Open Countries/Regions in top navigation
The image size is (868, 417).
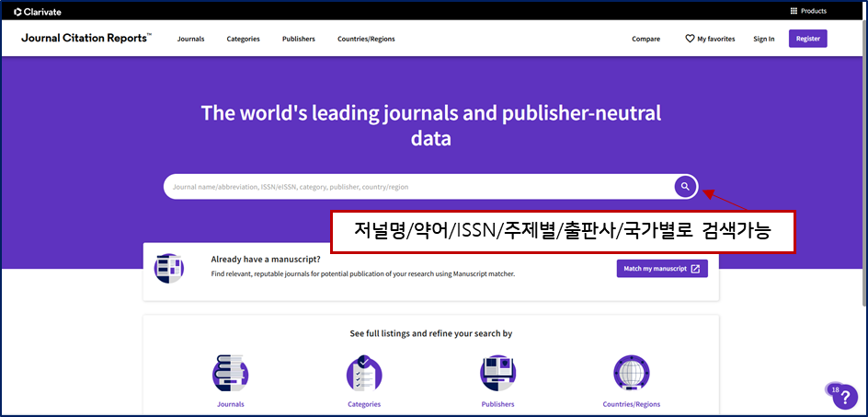[x=366, y=39]
